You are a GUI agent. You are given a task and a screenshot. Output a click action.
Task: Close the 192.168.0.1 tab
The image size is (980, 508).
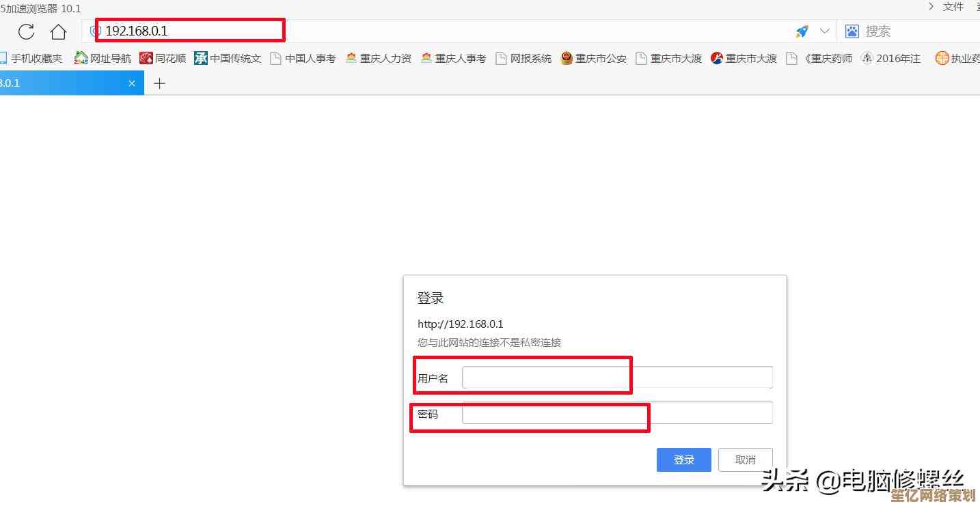point(132,83)
